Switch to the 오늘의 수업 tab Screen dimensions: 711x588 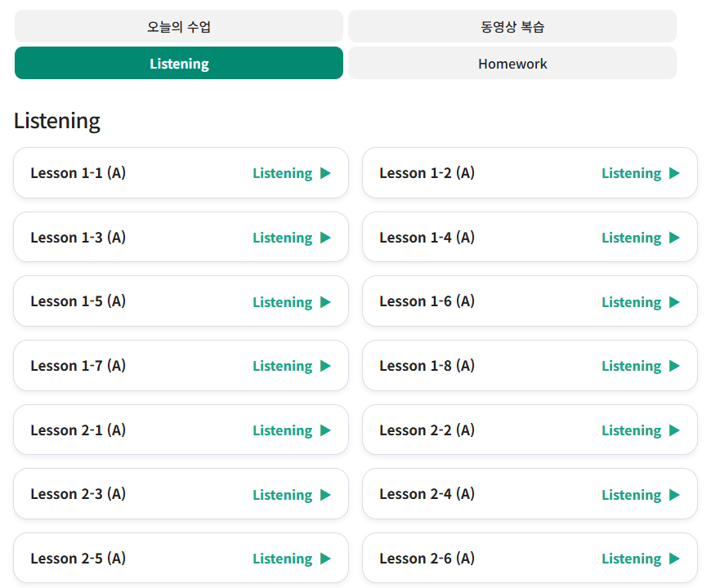coord(179,26)
